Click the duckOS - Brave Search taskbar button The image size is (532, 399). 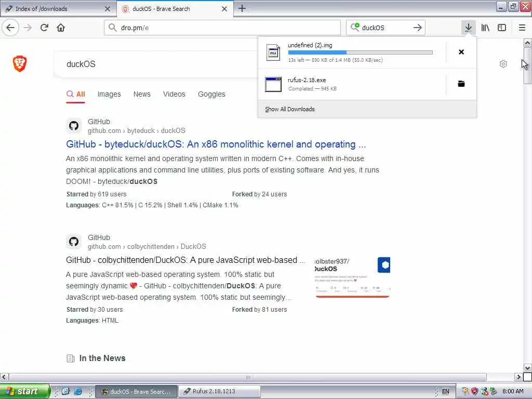pos(137,391)
